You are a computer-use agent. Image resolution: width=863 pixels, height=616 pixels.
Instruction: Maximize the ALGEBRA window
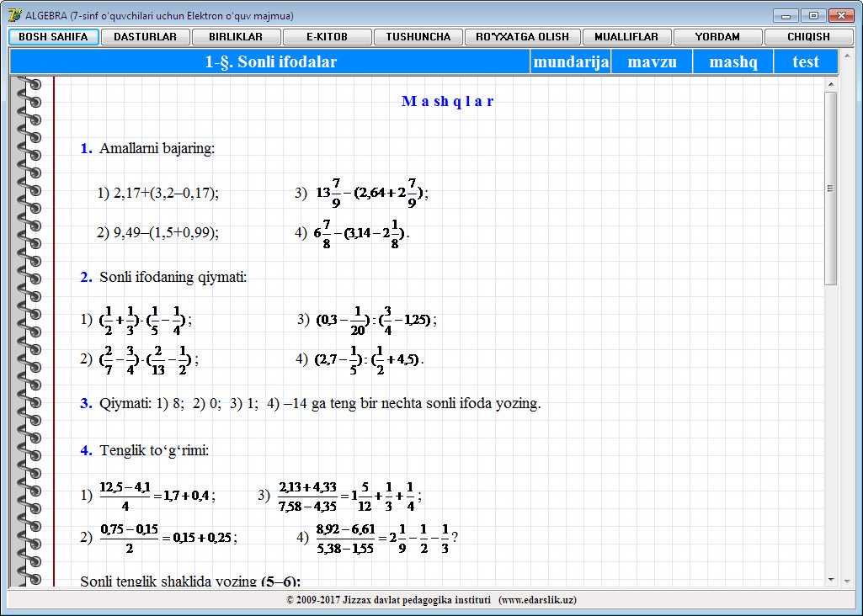point(813,15)
